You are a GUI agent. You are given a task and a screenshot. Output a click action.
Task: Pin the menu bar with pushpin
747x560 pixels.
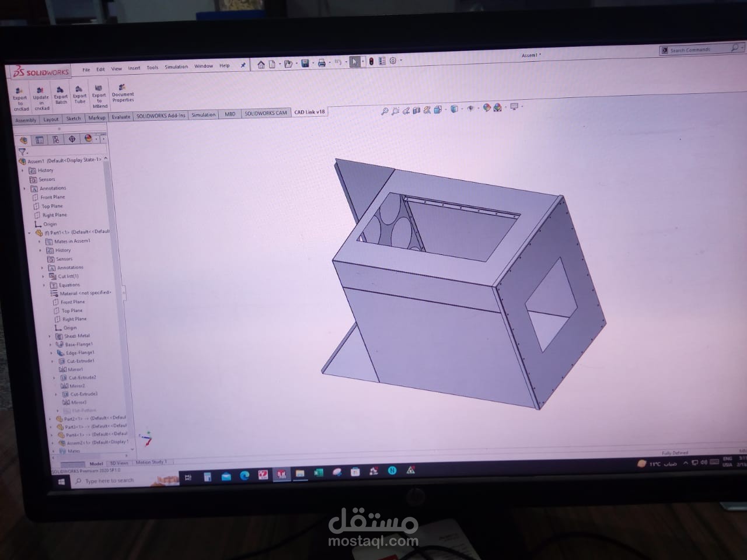pyautogui.click(x=243, y=65)
